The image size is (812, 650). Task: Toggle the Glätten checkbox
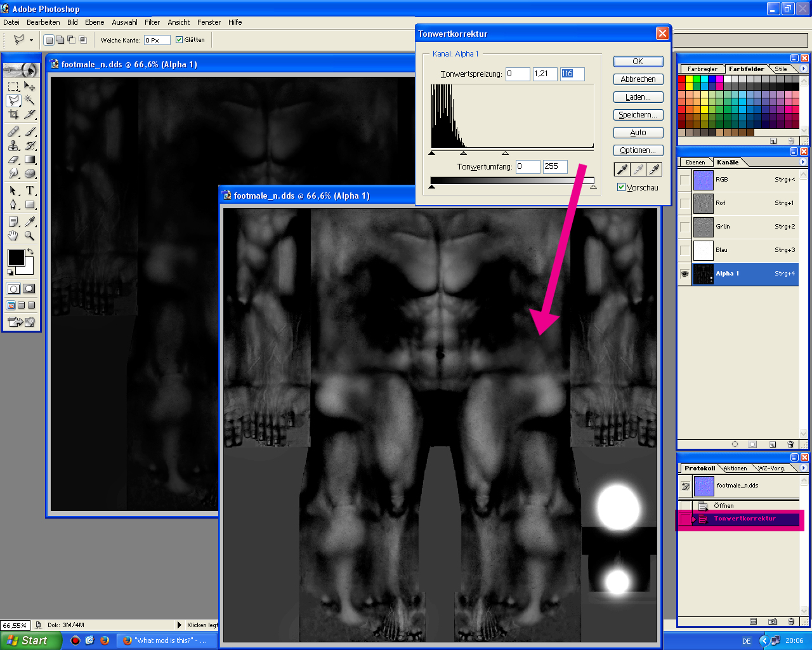(180, 40)
